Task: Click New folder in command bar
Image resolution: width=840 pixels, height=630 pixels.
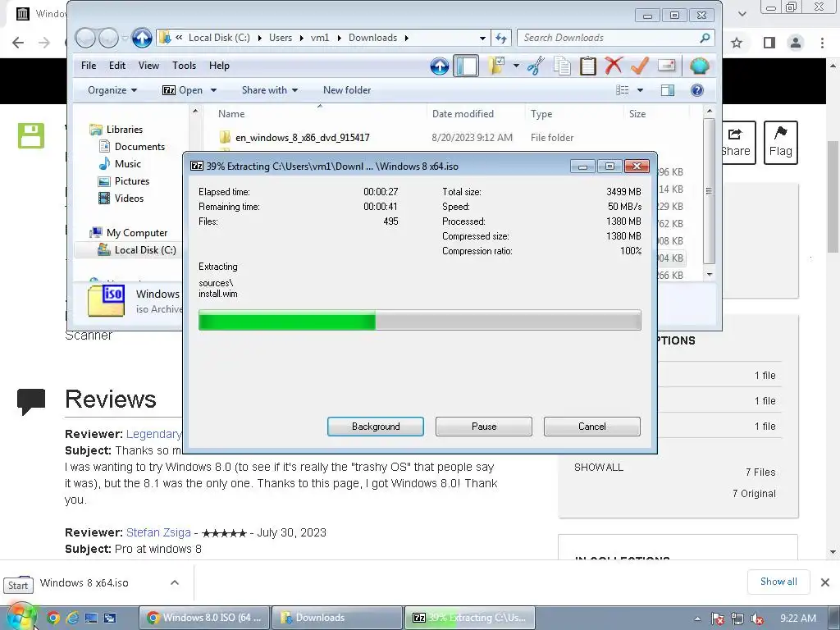Action: [347, 90]
